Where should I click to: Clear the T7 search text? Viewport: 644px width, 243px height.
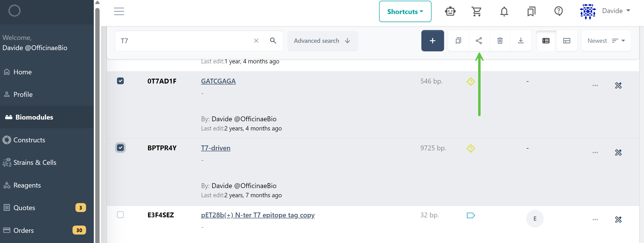tap(256, 41)
